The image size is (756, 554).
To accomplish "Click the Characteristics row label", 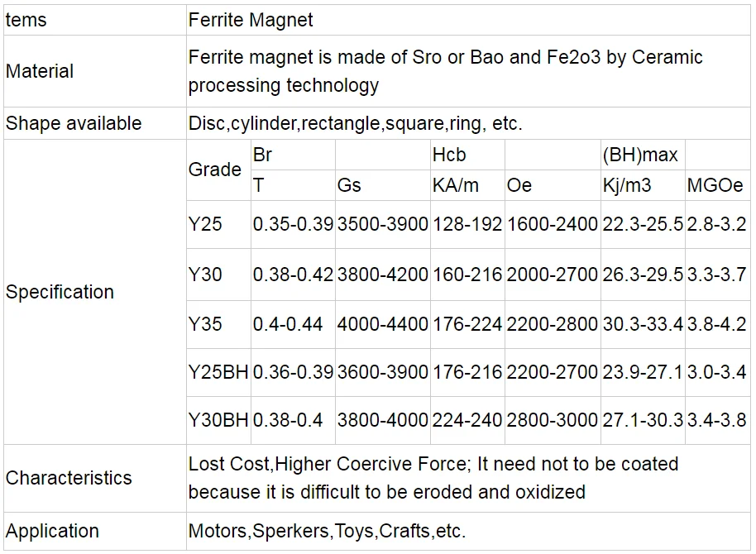I will [x=69, y=478].
